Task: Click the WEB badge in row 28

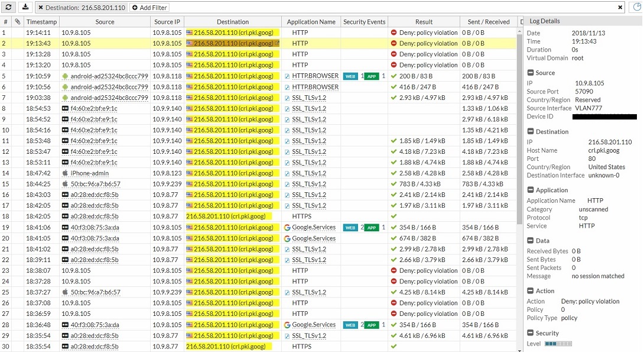Action: click(350, 325)
